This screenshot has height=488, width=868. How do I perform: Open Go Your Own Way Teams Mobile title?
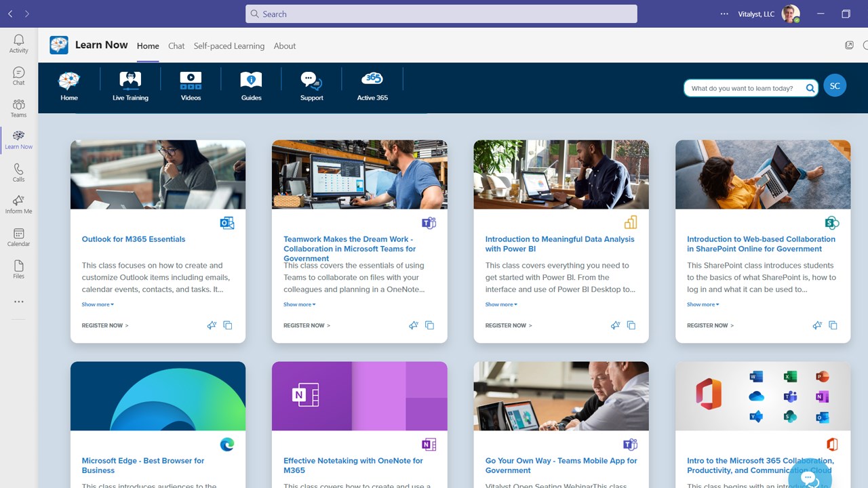(561, 466)
